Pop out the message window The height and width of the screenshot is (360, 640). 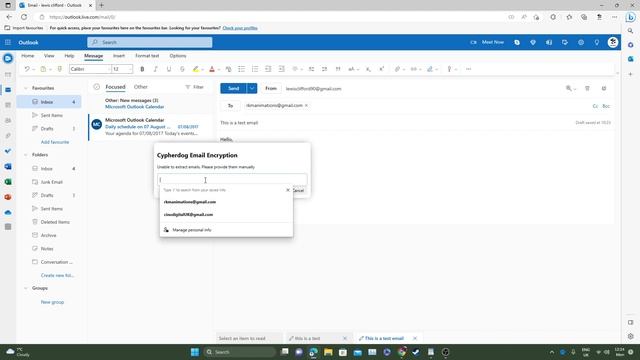tap(604, 89)
